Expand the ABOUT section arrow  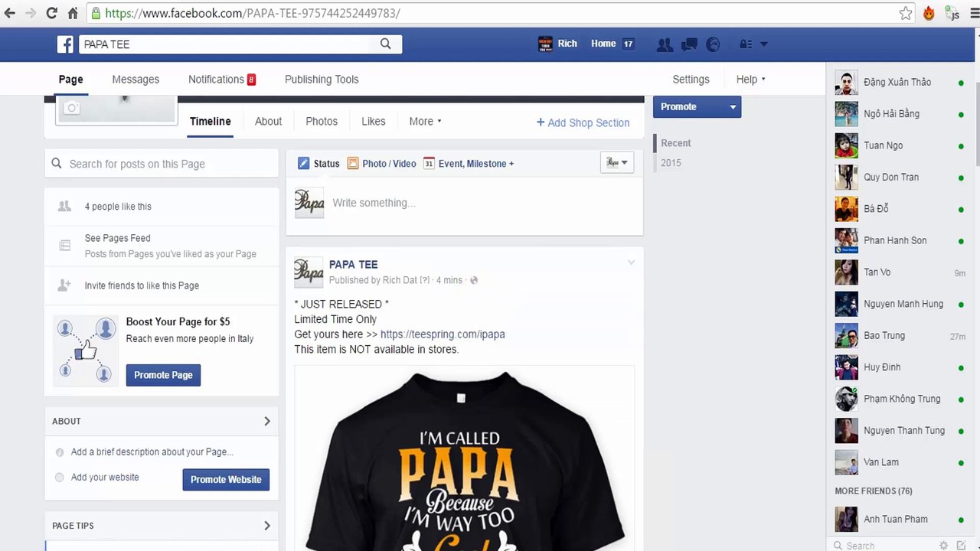click(266, 421)
